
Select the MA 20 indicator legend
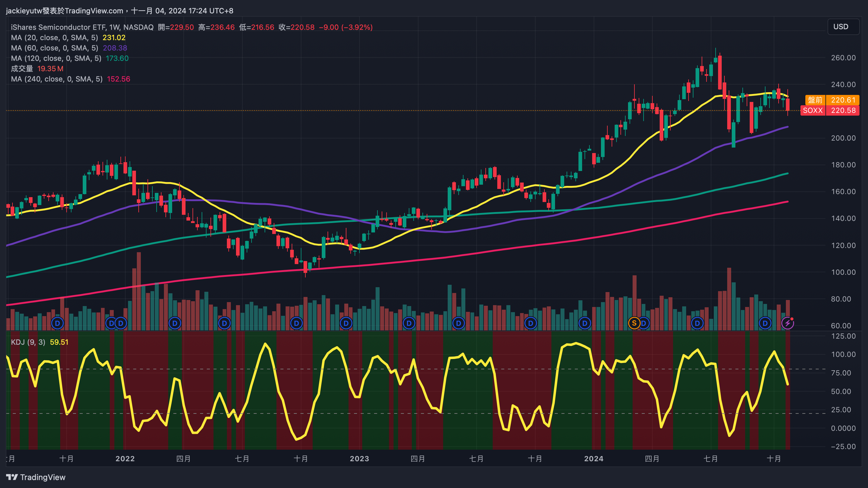tap(54, 38)
